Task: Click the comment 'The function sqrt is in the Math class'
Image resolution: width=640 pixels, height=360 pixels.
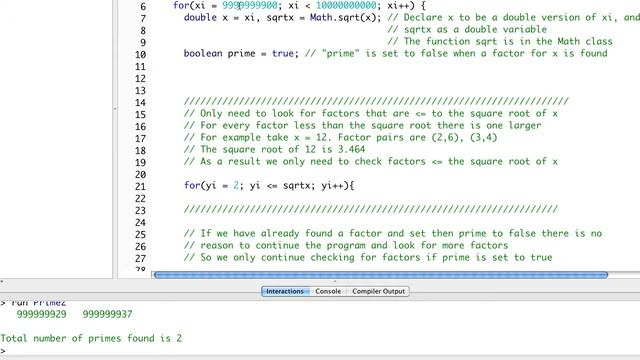Action: (500, 42)
